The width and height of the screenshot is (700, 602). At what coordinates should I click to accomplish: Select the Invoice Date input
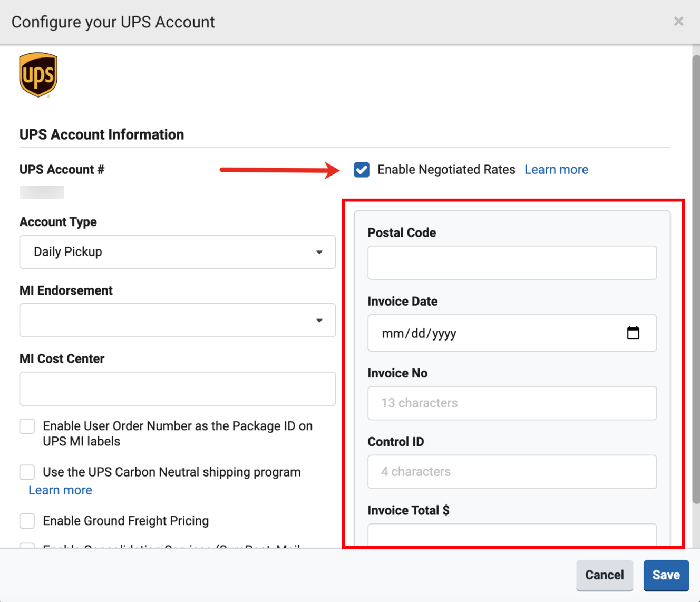(x=512, y=333)
